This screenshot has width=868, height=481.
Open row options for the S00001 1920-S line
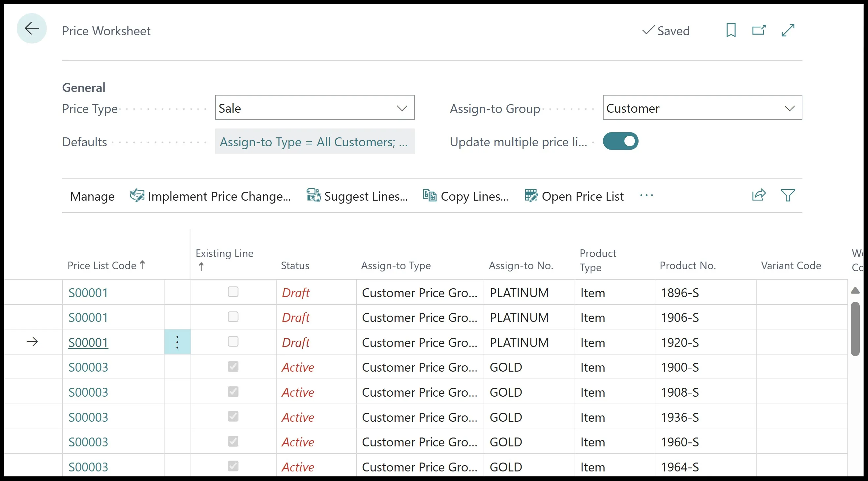pos(177,342)
